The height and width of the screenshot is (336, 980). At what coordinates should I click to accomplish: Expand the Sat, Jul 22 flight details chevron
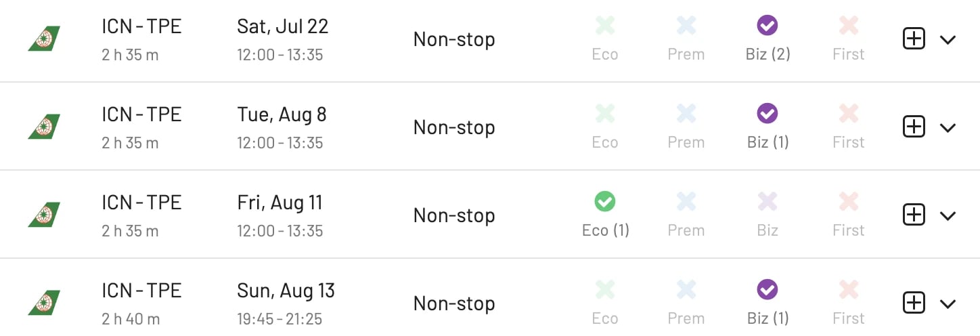(x=948, y=40)
